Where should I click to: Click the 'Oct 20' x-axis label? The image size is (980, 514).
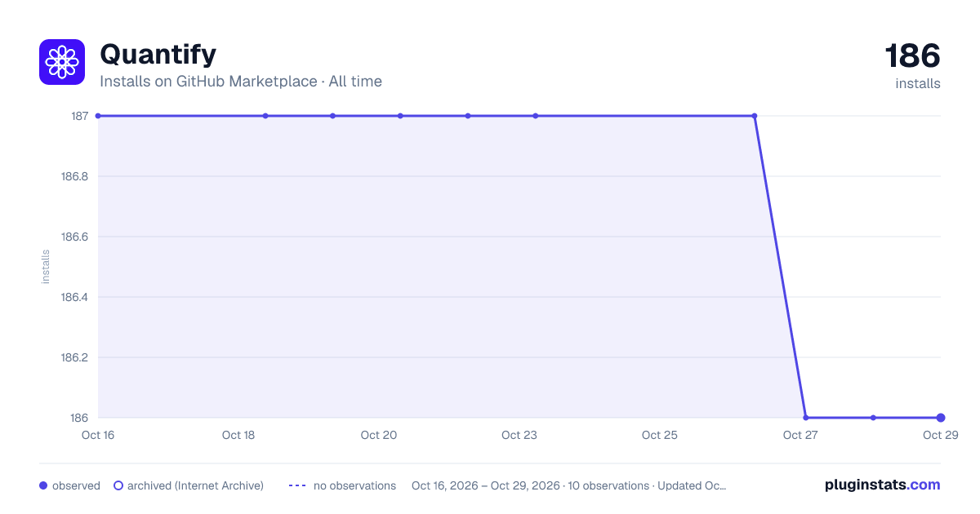379,435
